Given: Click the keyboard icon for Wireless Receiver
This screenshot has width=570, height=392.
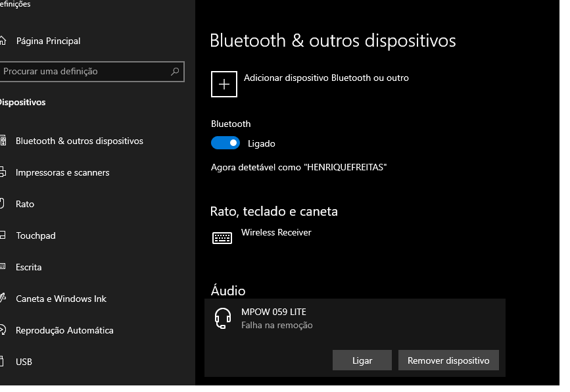Looking at the screenshot, I should pyautogui.click(x=222, y=237).
